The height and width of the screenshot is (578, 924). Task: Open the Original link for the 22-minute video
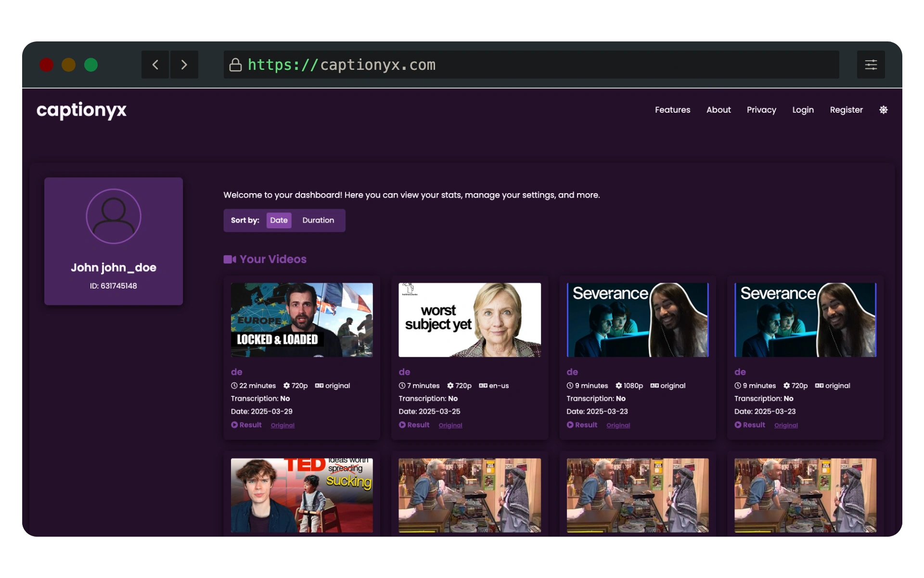tap(282, 425)
